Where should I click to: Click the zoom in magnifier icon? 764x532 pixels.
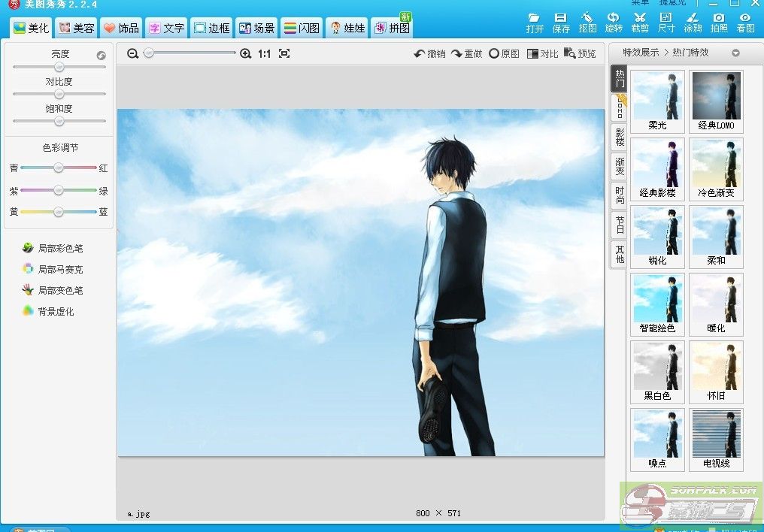pos(246,53)
